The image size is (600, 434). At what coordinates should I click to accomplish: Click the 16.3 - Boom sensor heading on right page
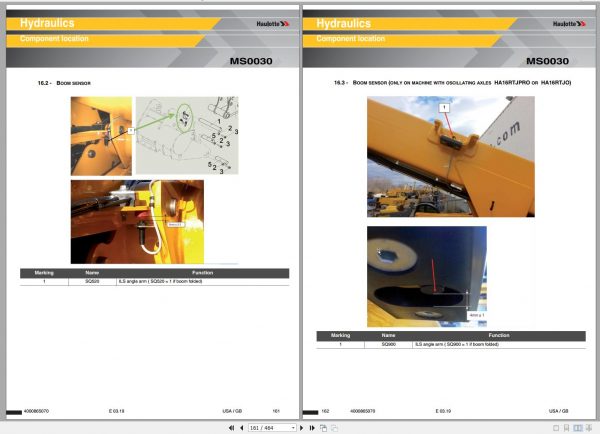coord(452,83)
